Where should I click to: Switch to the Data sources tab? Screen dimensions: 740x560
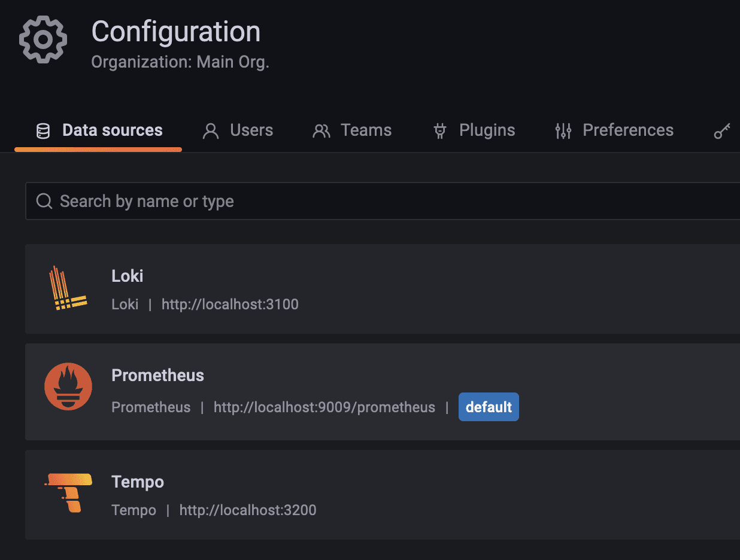pyautogui.click(x=99, y=131)
